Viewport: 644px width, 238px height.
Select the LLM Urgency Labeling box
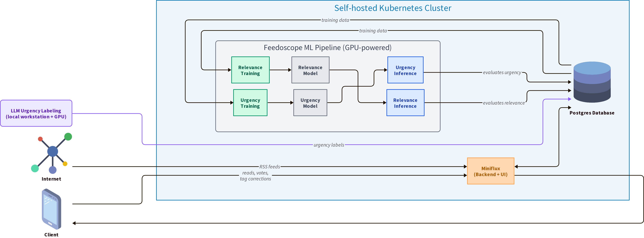36,114
